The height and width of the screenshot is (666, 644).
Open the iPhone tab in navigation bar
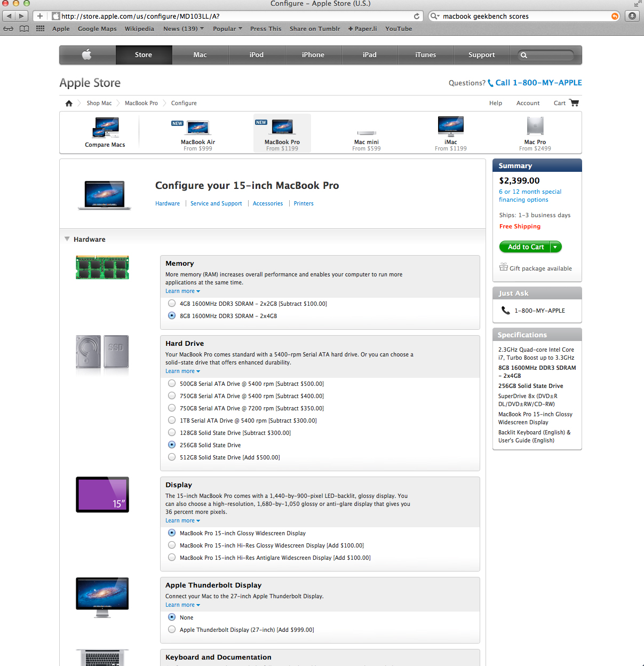tap(313, 54)
